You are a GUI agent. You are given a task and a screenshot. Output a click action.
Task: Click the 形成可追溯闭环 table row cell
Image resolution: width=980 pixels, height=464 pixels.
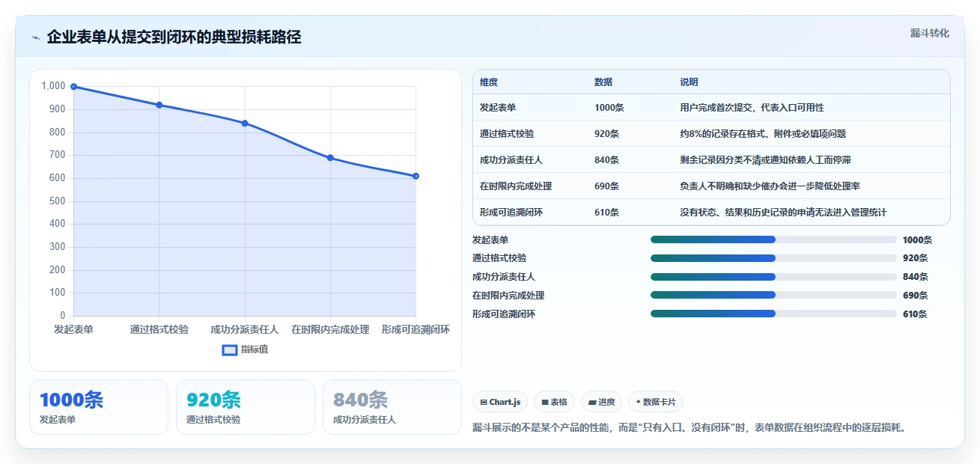[x=511, y=213]
